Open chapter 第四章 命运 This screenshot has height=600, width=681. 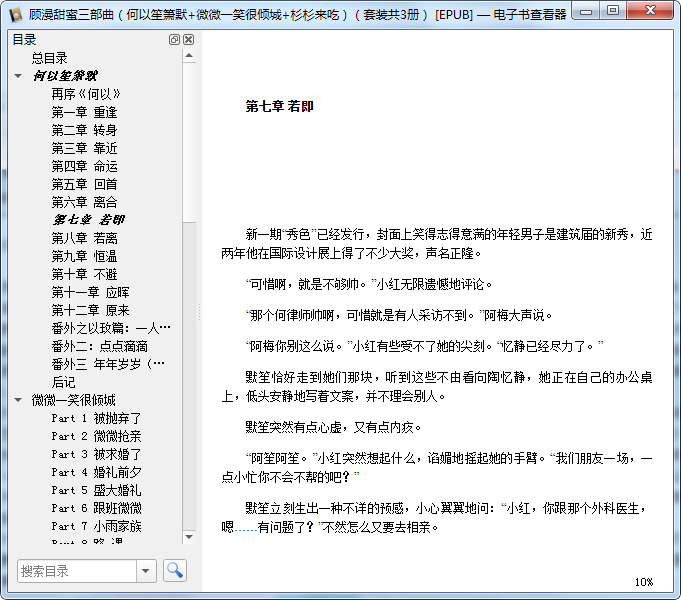pyautogui.click(x=84, y=166)
